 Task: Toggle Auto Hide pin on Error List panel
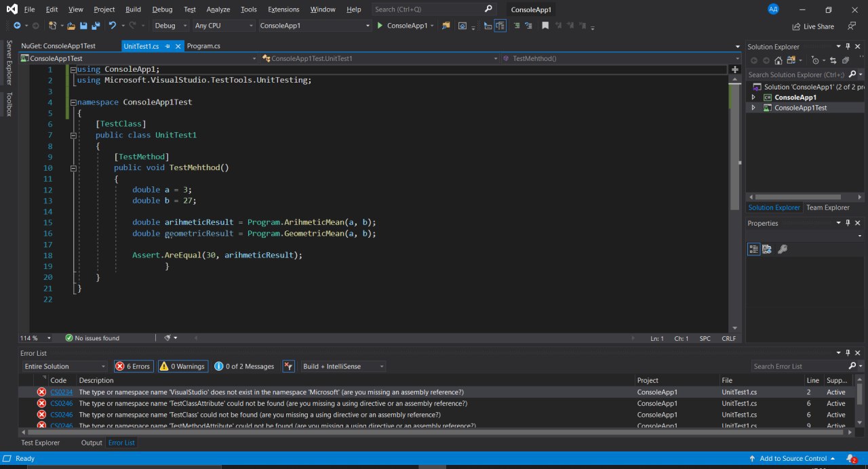(848, 353)
